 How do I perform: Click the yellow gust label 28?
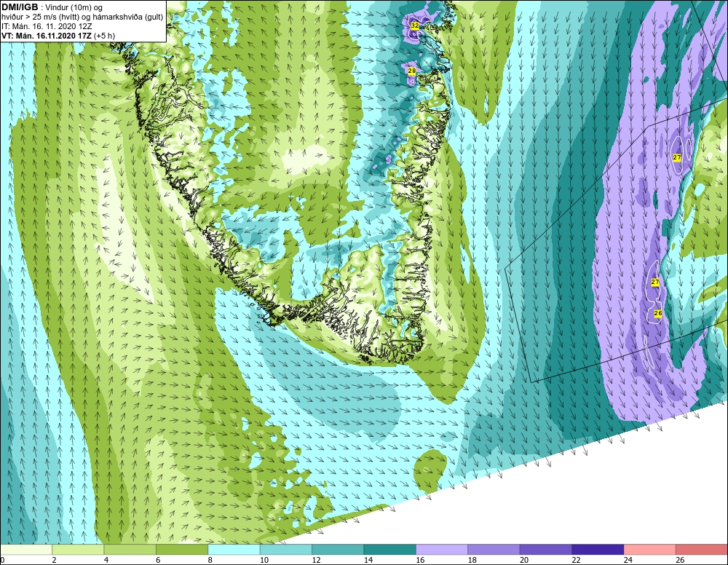click(x=411, y=71)
